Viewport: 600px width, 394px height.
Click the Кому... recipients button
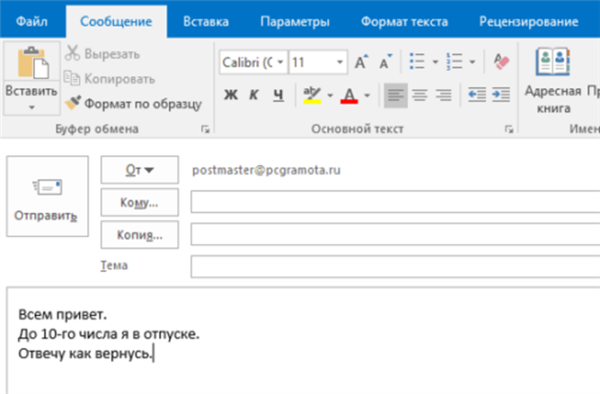[140, 202]
